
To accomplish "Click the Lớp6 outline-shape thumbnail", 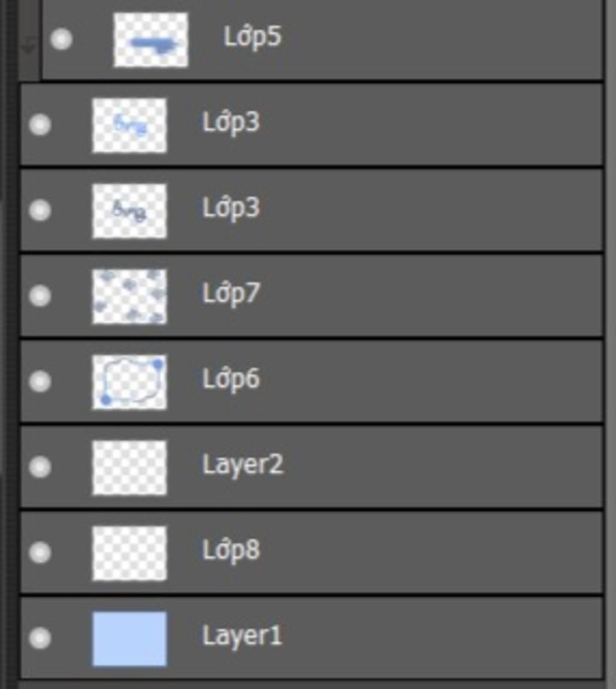I will [x=129, y=382].
